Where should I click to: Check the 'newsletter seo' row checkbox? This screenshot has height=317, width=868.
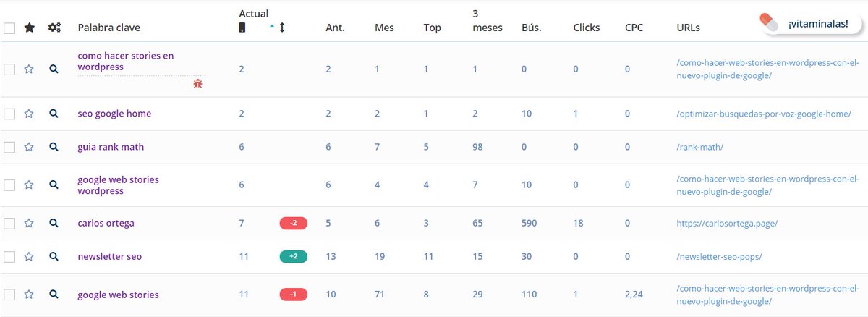(x=9, y=257)
